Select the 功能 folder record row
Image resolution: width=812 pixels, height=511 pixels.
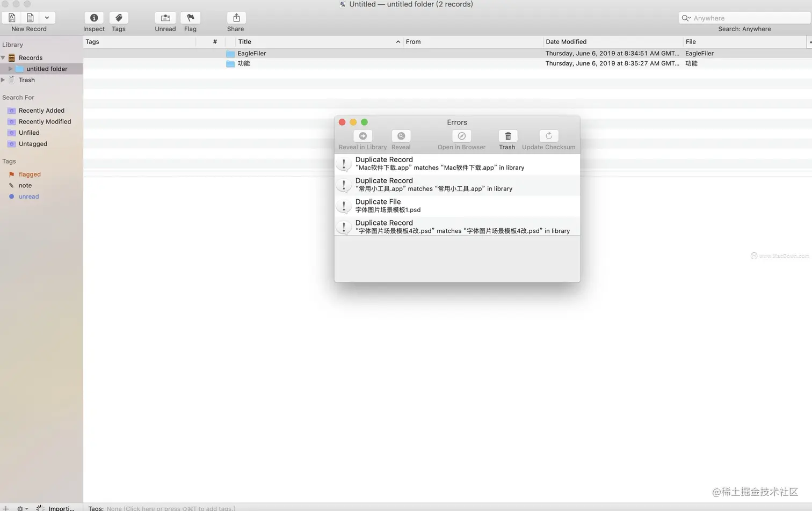click(x=447, y=63)
